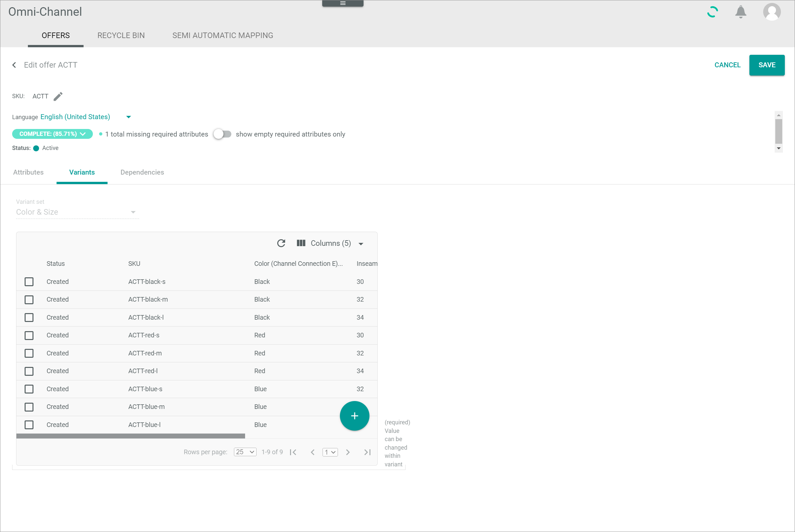The width and height of the screenshot is (795, 532).
Task: Click the SAVE button
Action: pos(766,65)
